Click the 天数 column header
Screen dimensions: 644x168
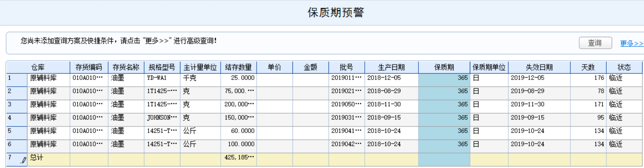point(589,67)
